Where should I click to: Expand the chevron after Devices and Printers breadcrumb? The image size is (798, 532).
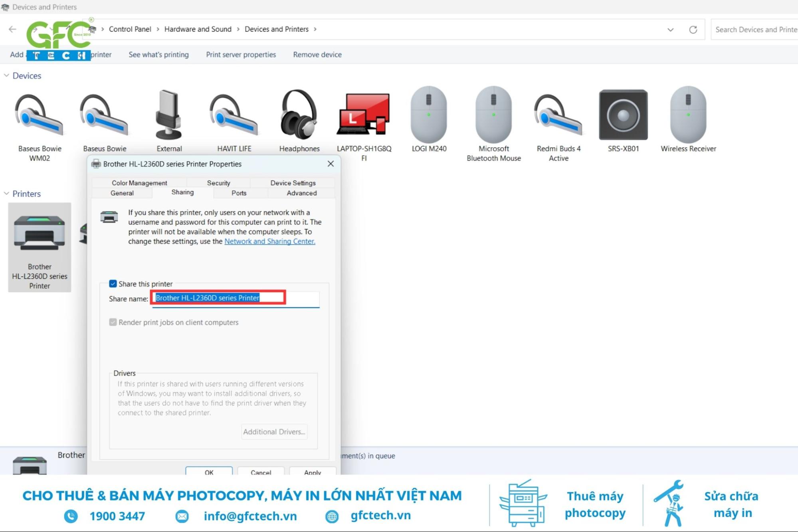pos(315,29)
